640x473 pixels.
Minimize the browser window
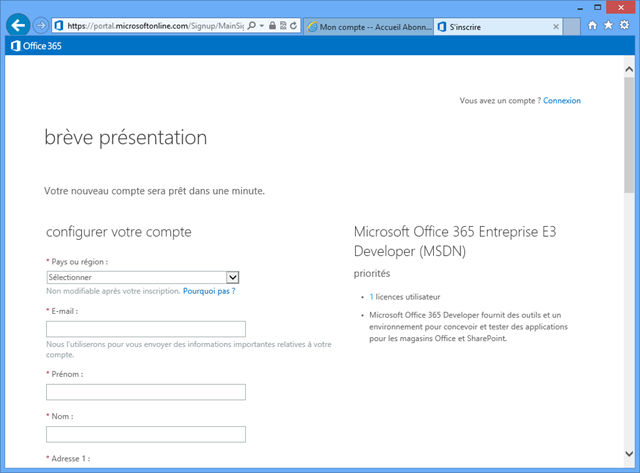point(580,8)
